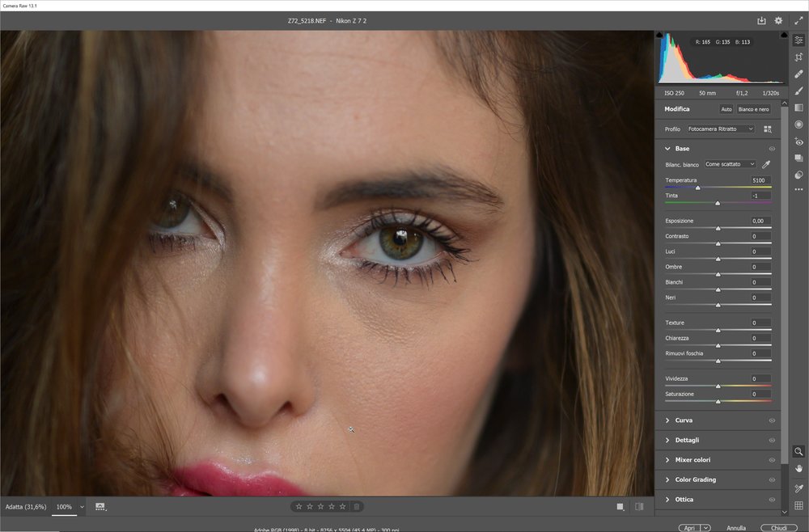The width and height of the screenshot is (809, 532).
Task: Open the three-dots more options menu
Action: 798,190
